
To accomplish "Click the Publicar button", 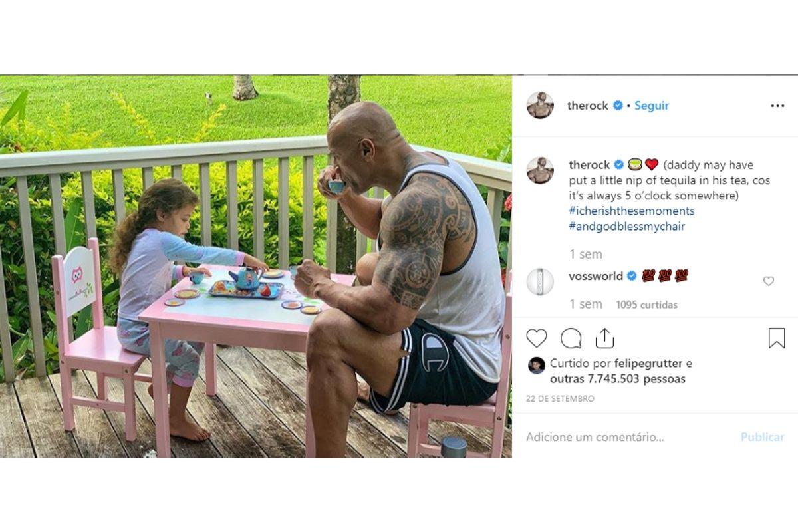I will point(763,437).
